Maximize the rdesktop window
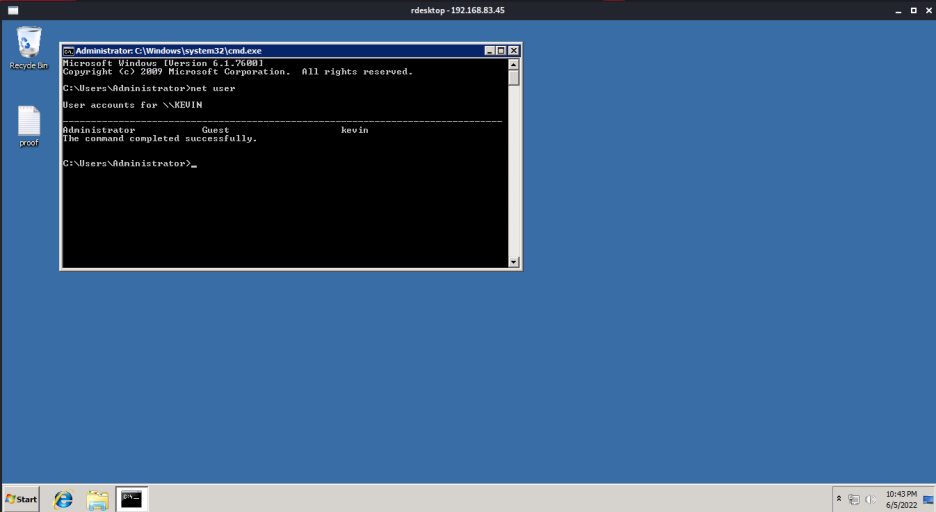 913,10
